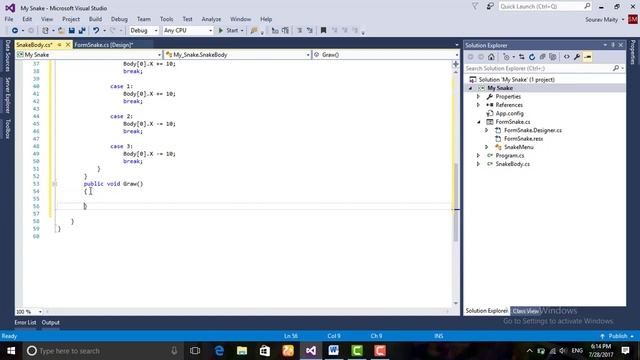Image resolution: width=640 pixels, height=360 pixels.
Task: Click the green Start debugging button
Action: (229, 31)
